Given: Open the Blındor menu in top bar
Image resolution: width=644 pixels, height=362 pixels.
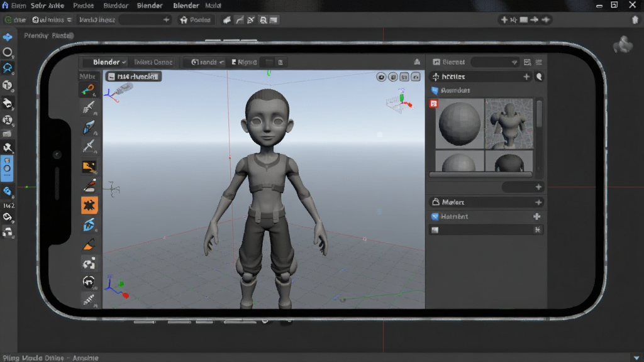Looking at the screenshot, I should tap(116, 5).
